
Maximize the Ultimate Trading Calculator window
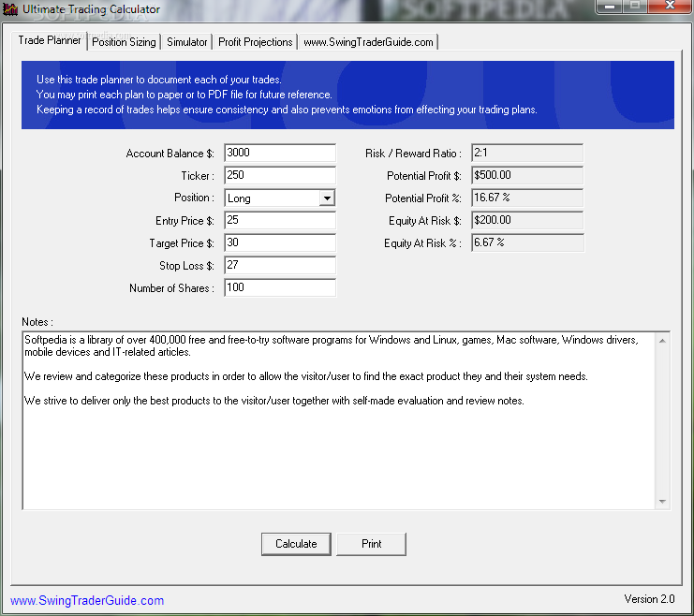pyautogui.click(x=635, y=7)
